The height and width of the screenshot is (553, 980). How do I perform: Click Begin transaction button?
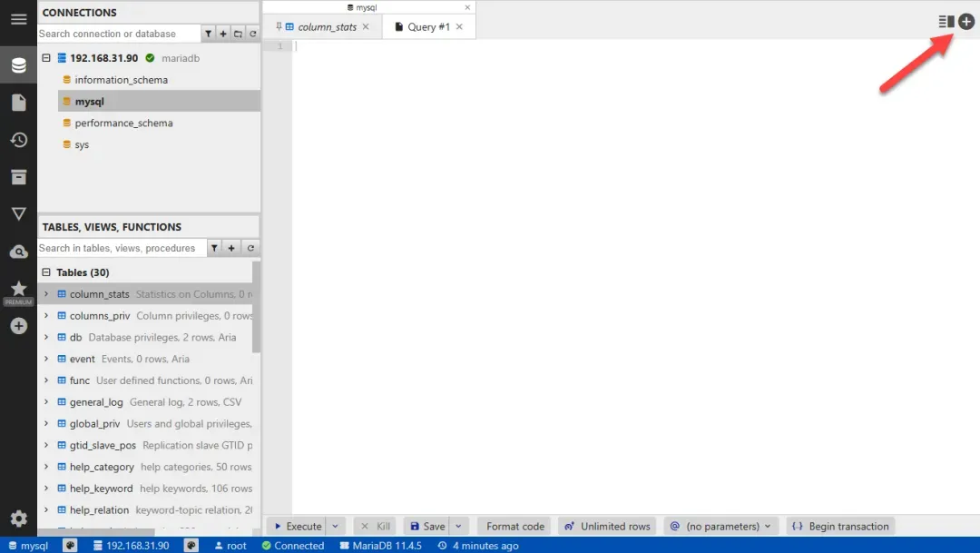pyautogui.click(x=840, y=526)
